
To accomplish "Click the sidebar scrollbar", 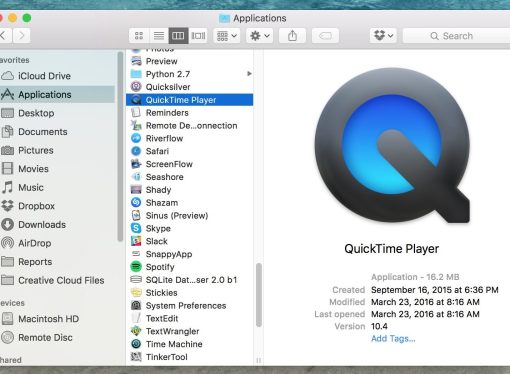I will point(120,146).
